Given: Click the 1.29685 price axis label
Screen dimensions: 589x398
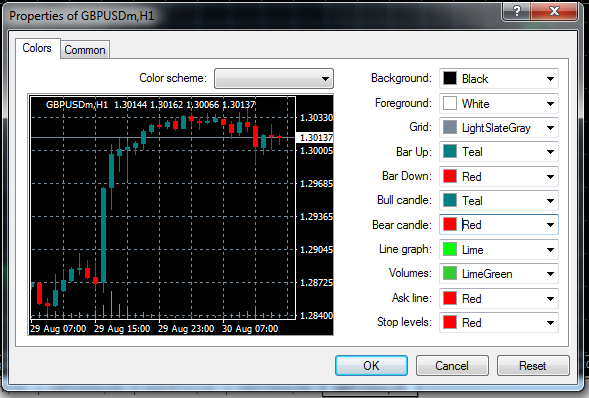Looking at the screenshot, I should click(x=316, y=184).
